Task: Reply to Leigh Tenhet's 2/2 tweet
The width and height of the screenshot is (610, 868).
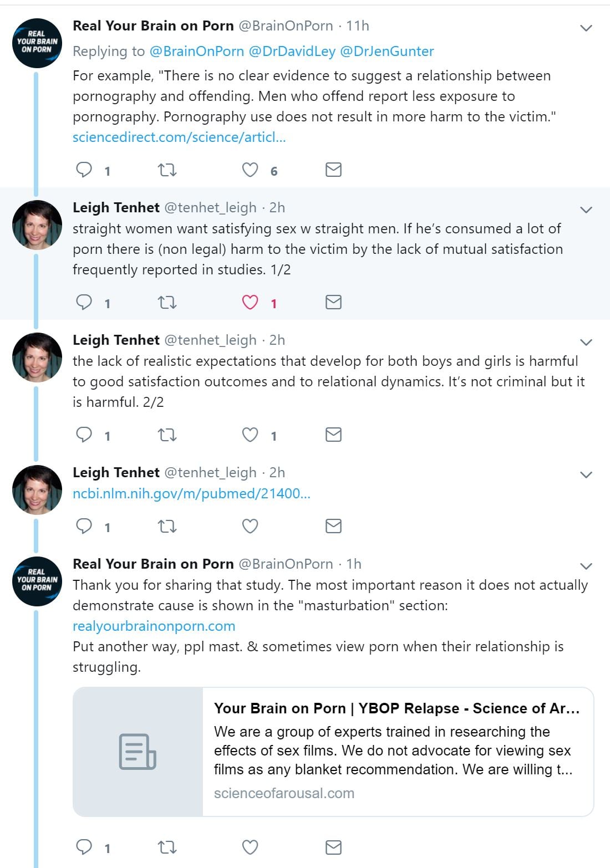Action: click(84, 435)
